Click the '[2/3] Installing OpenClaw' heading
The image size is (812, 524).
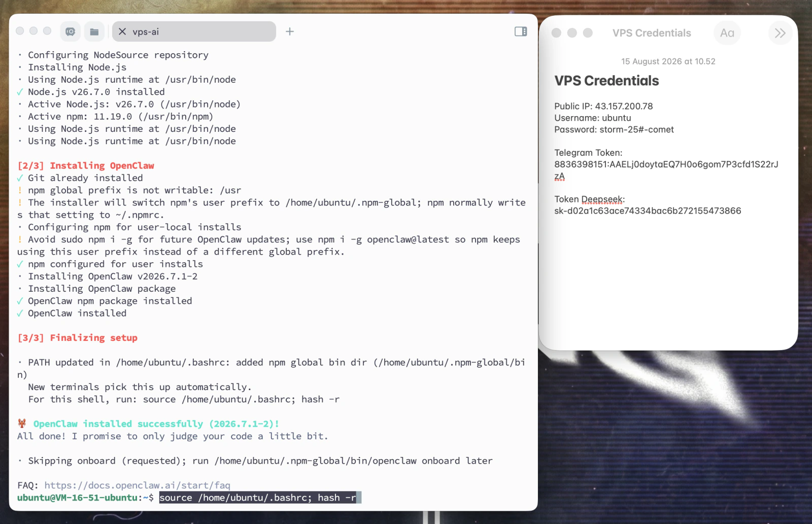coord(86,165)
